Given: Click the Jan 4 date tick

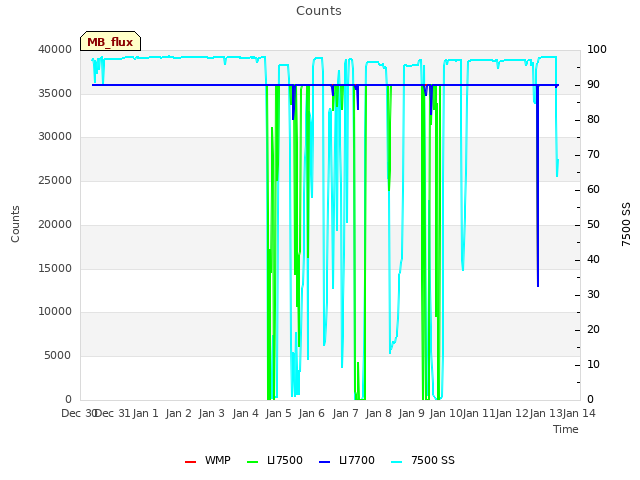Looking at the screenshot, I should [x=245, y=414].
